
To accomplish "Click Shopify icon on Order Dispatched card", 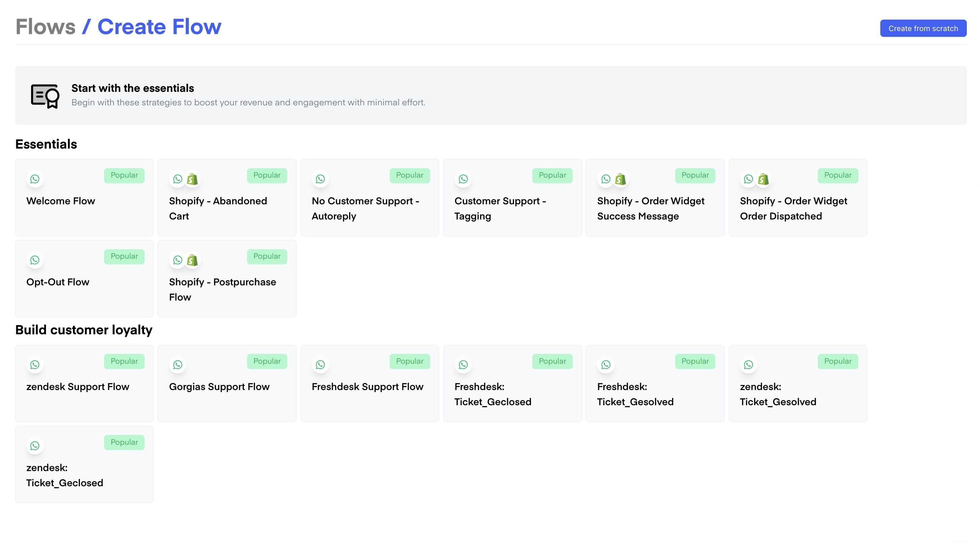I will tap(763, 179).
